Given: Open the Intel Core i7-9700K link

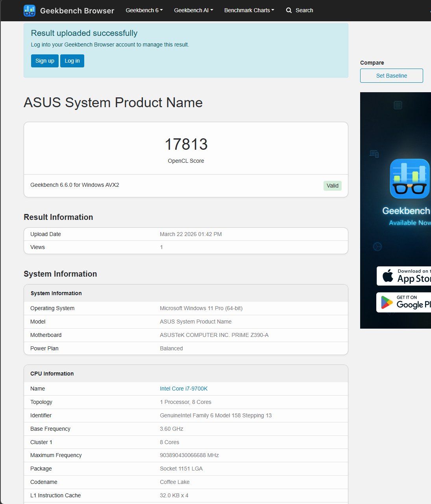Looking at the screenshot, I should [x=183, y=389].
